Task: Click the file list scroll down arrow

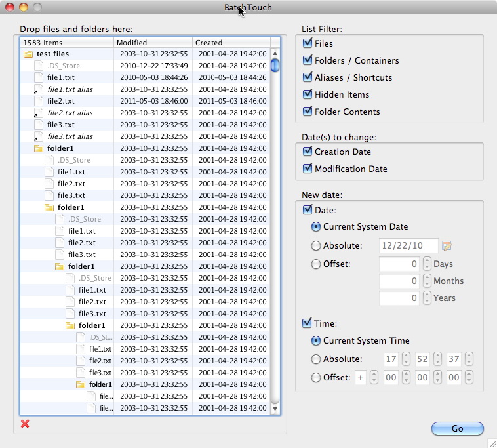Action: pyautogui.click(x=275, y=409)
